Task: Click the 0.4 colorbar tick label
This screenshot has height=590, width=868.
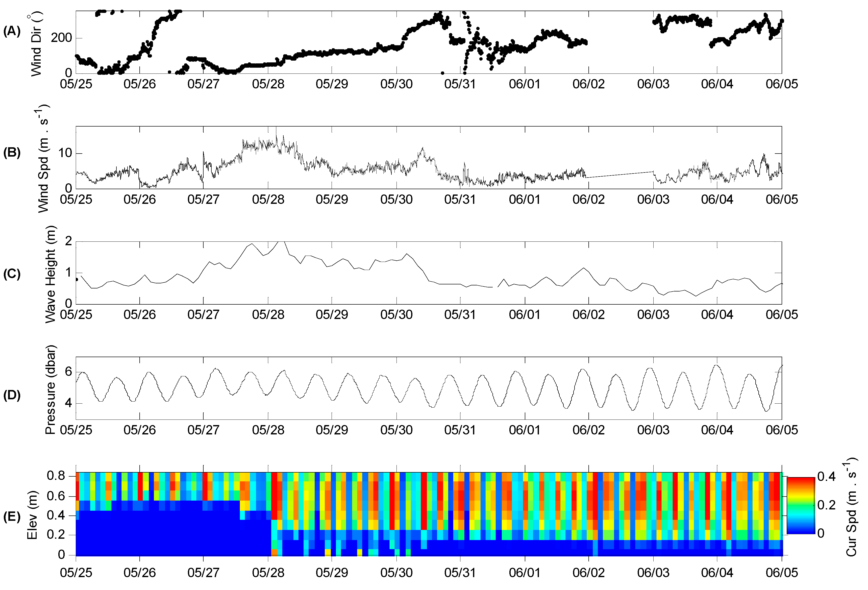Action: click(826, 477)
